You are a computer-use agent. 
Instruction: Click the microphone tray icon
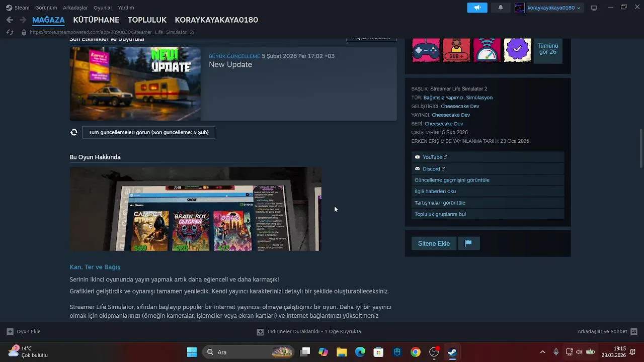[556, 352]
